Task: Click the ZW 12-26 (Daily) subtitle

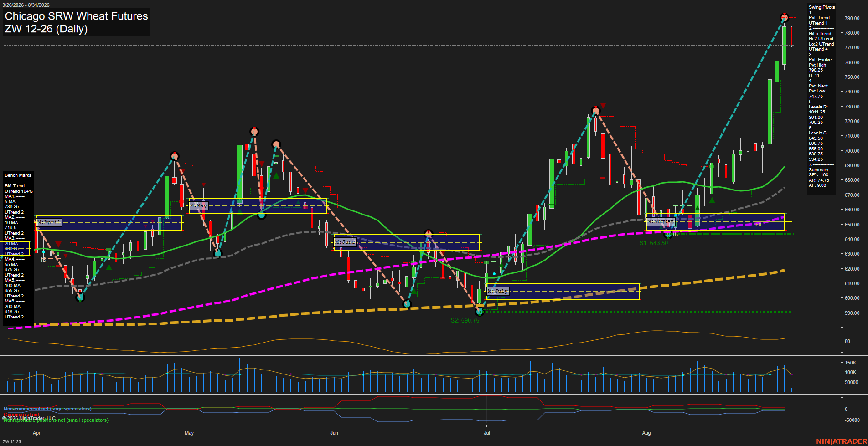Action: click(46, 29)
